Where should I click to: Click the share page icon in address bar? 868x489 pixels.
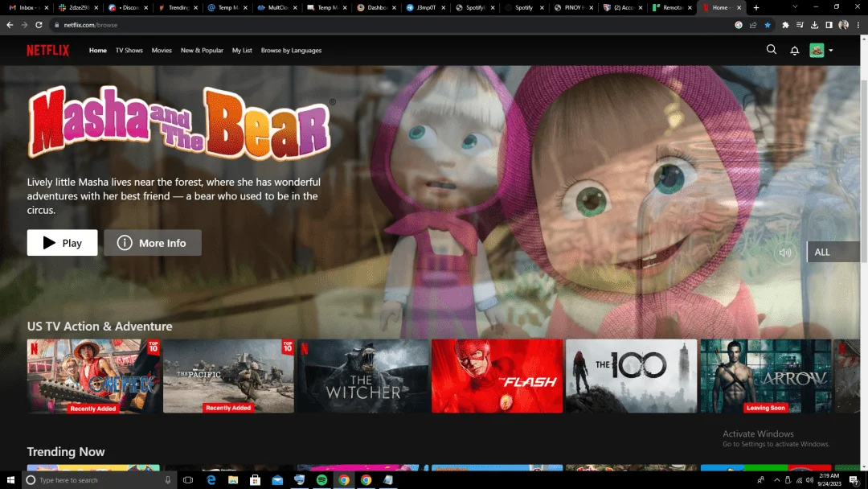pos(753,25)
